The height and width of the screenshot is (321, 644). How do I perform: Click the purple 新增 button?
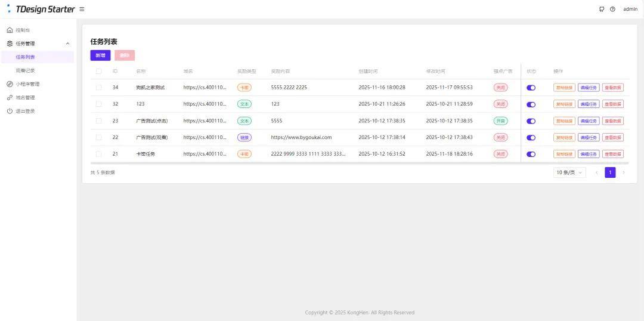pos(100,55)
